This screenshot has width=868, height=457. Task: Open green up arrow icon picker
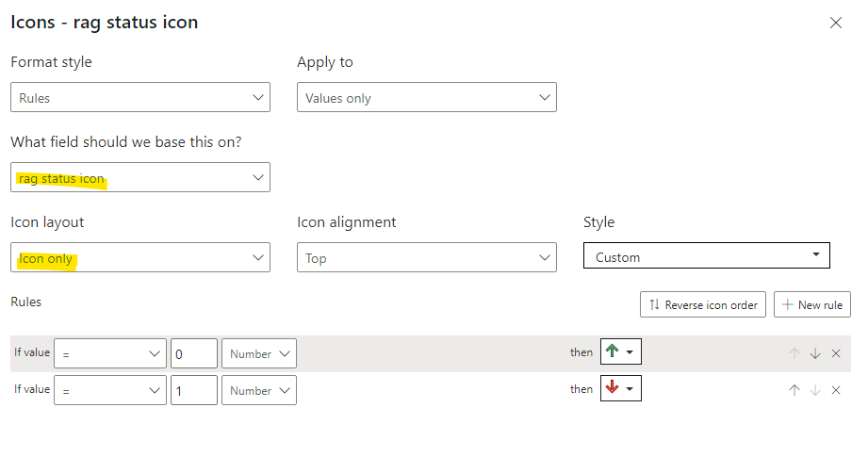tap(620, 351)
